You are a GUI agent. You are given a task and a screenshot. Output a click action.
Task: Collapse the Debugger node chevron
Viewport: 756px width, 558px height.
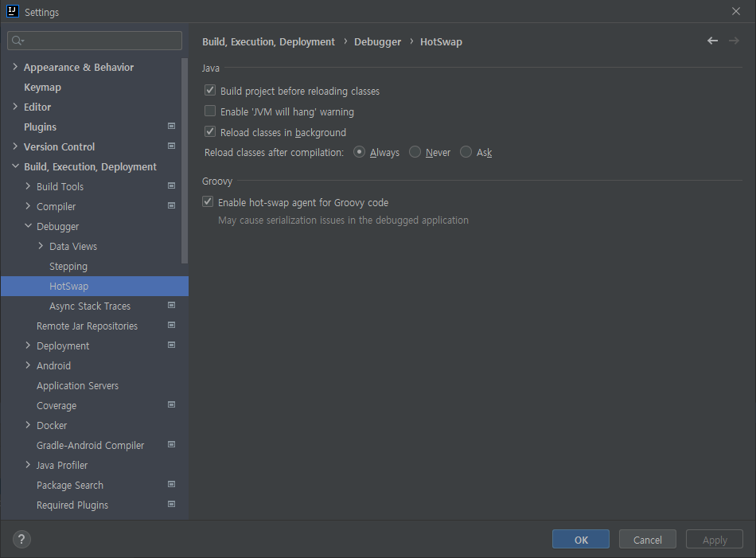(x=29, y=226)
